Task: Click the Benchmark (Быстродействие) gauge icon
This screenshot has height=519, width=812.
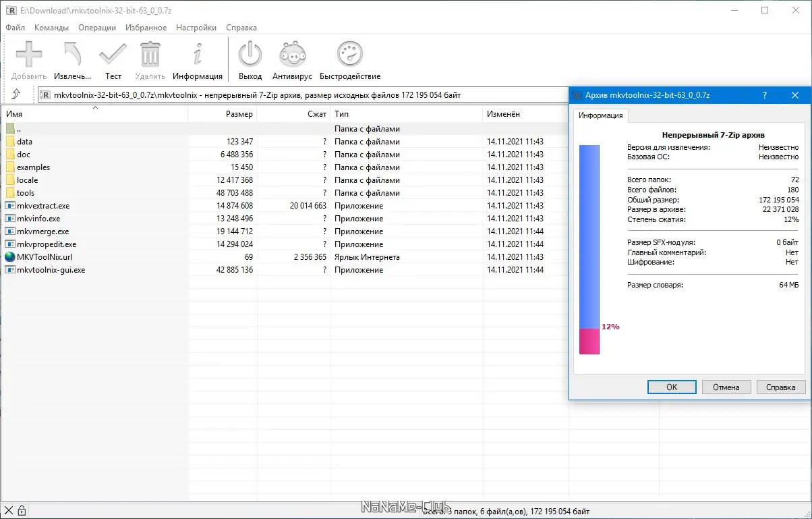Action: (350, 54)
